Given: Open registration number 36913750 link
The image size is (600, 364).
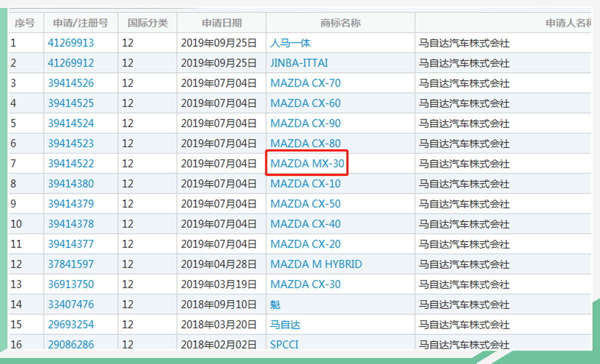Looking at the screenshot, I should tap(70, 284).
